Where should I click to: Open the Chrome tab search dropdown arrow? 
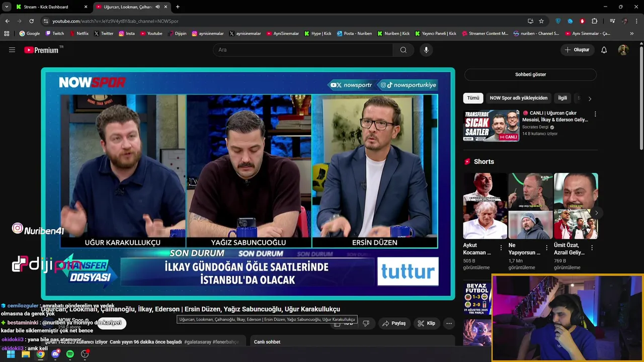(x=7, y=7)
